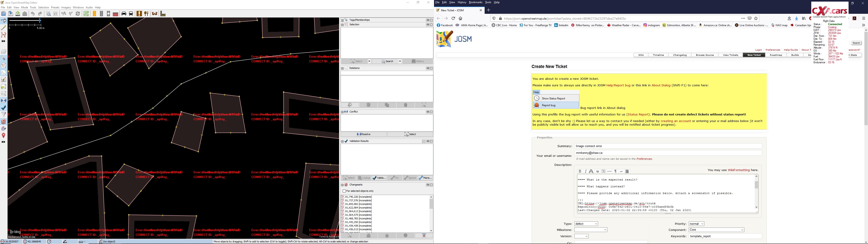Click the Download map data icon in JOSM toolbar
The image size is (868, 244).
[x=18, y=14]
